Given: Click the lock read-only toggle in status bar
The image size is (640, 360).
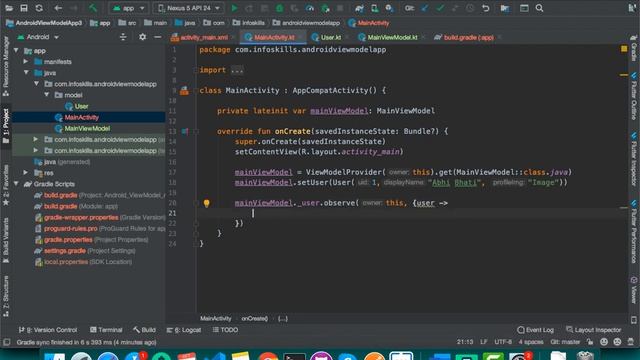Looking at the screenshot, I should pos(590,342).
